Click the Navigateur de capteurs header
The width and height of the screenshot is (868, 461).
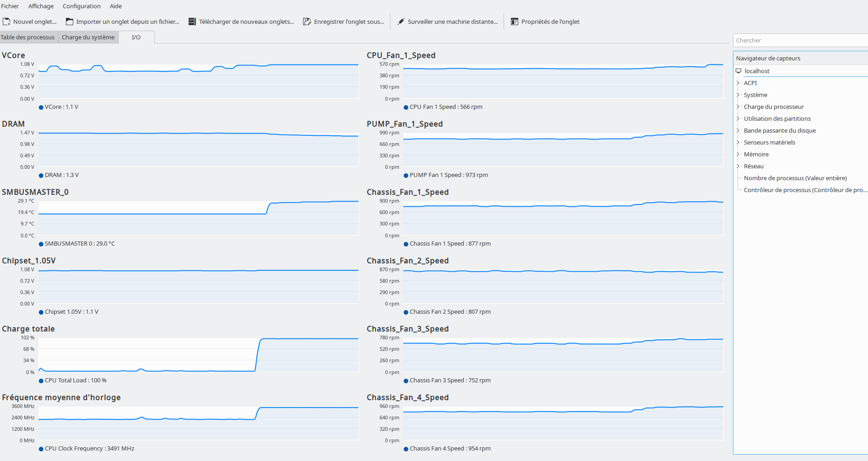(x=800, y=58)
